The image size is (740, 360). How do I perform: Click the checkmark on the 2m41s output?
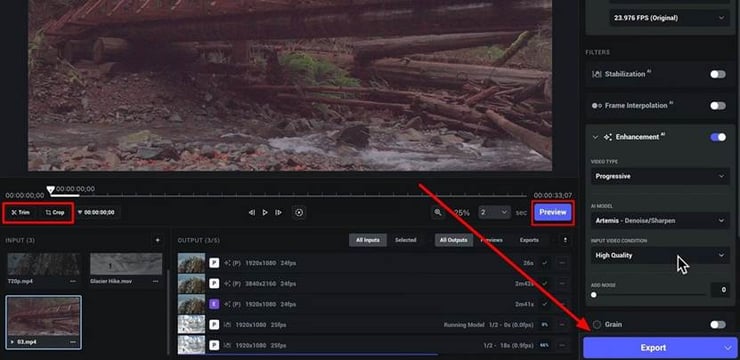click(x=545, y=304)
